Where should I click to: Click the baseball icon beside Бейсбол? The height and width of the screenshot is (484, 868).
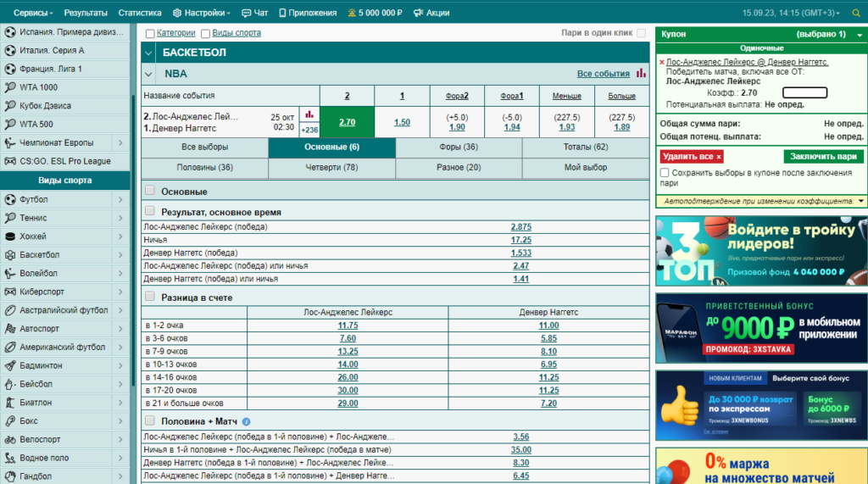coord(10,384)
